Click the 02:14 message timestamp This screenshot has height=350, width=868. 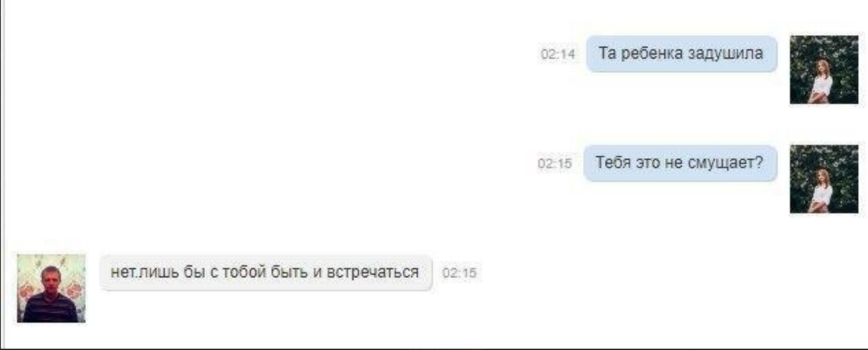coord(557,55)
